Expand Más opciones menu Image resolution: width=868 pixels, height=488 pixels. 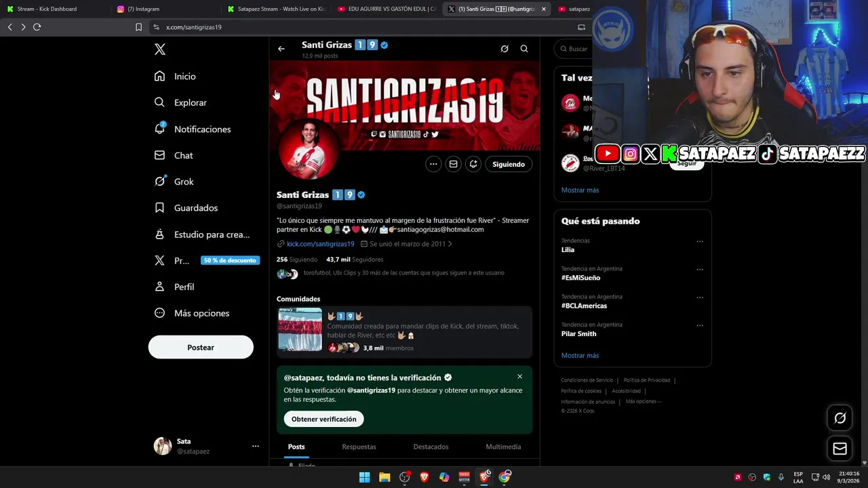pos(192,313)
